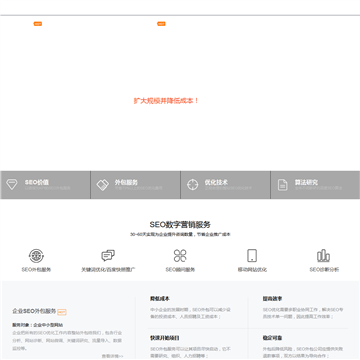
Task: Open the 外包服务 banner tab
Action: (x=136, y=185)
